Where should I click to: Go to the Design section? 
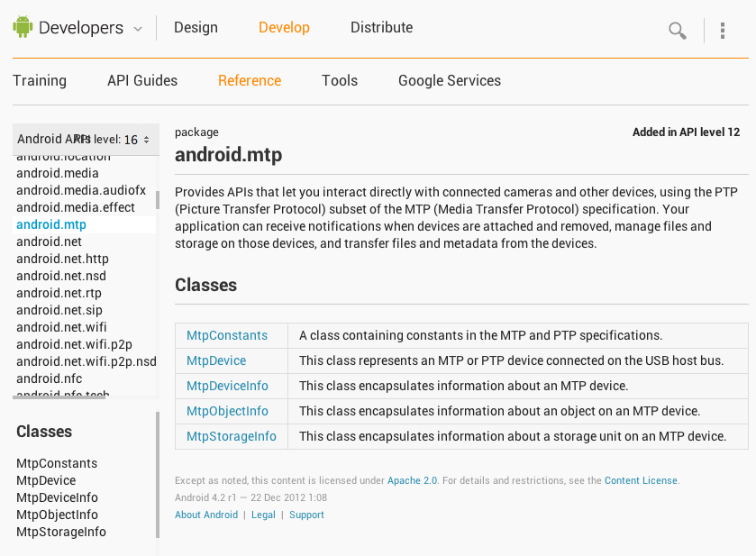point(196,28)
